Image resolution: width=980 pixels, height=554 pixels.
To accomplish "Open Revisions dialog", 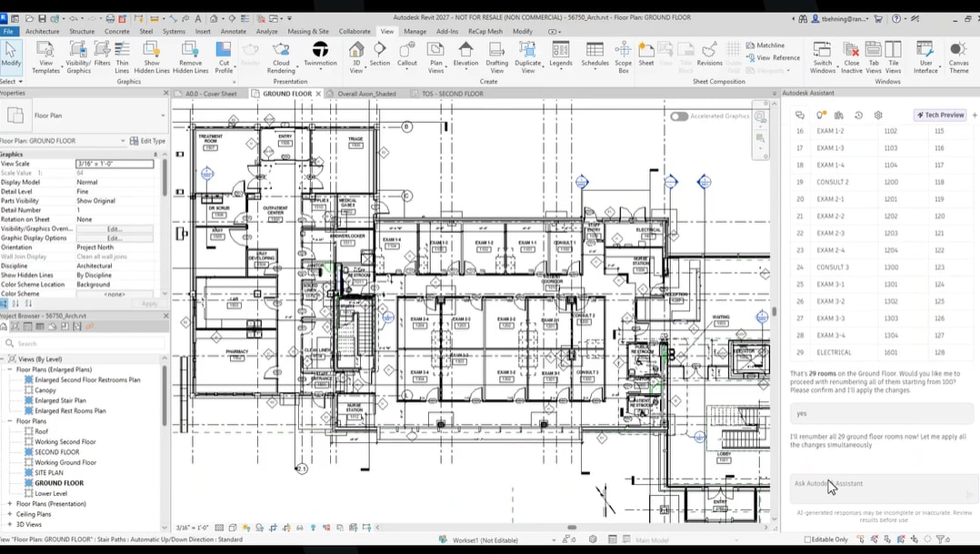I will 709,55.
